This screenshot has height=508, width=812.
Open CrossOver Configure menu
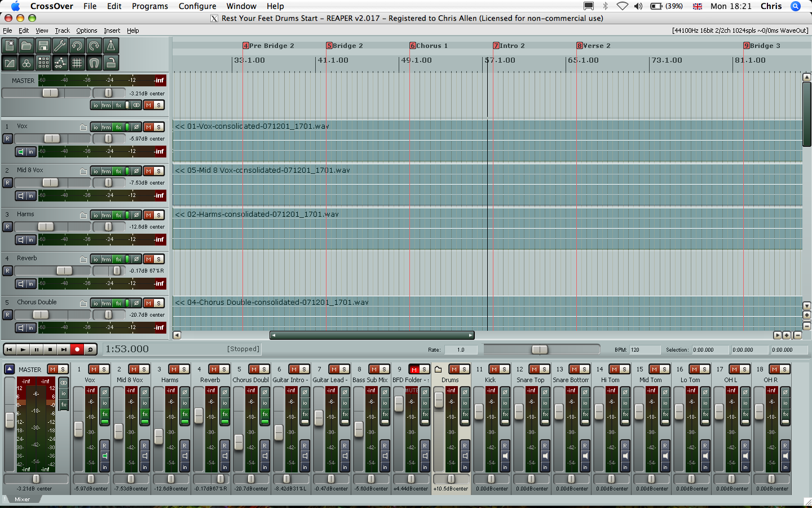tap(197, 6)
